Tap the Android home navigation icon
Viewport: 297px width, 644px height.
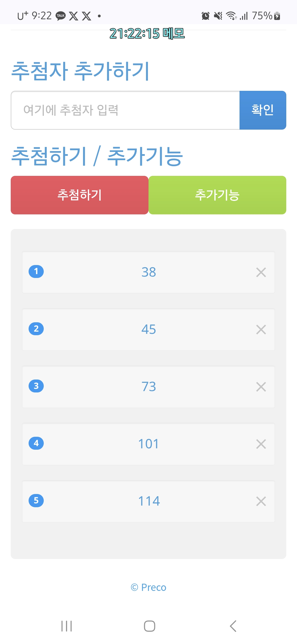tap(149, 626)
